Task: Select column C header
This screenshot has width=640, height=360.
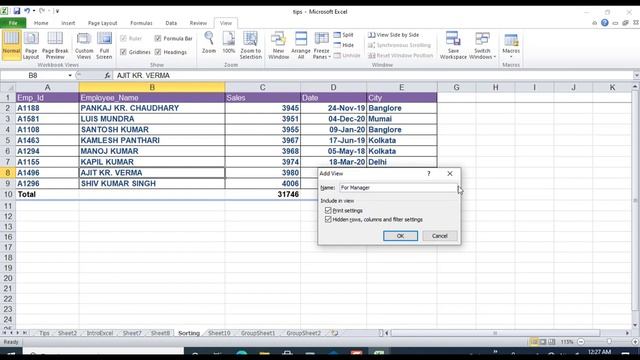Action: point(262,87)
